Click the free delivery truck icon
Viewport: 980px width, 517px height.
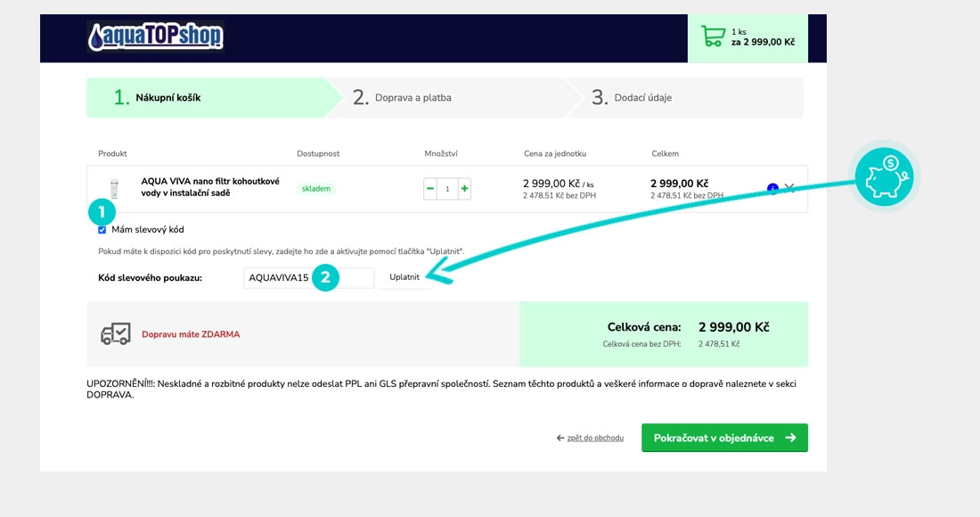click(x=116, y=334)
